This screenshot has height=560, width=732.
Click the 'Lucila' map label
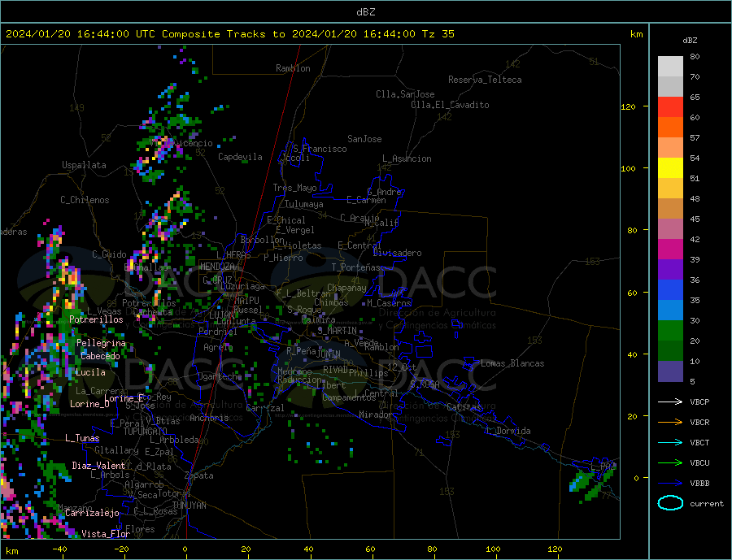90,372
